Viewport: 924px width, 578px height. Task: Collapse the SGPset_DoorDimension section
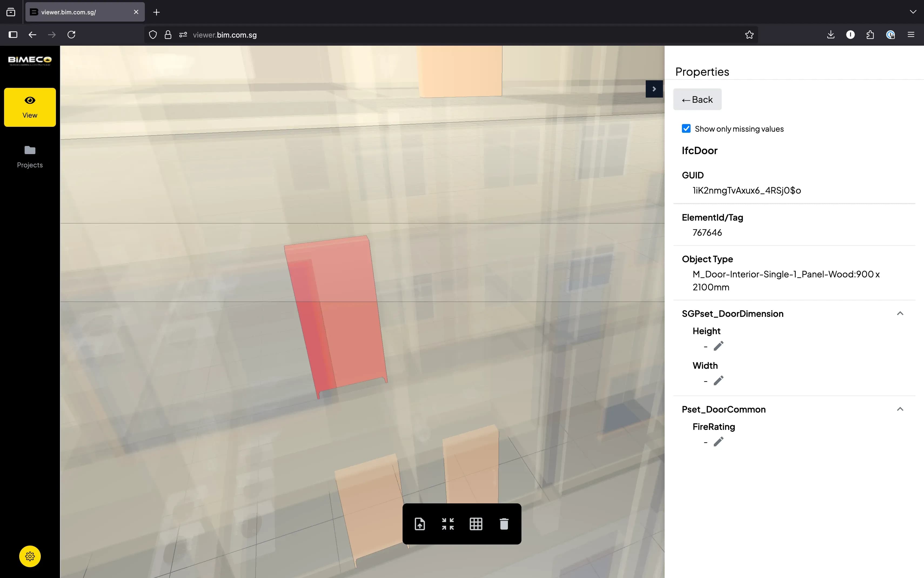pos(900,313)
